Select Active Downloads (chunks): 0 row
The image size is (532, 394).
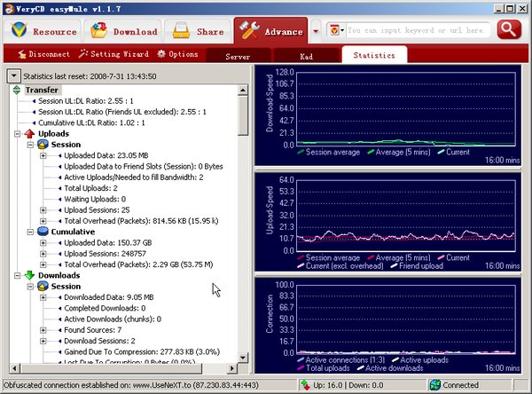click(x=113, y=319)
